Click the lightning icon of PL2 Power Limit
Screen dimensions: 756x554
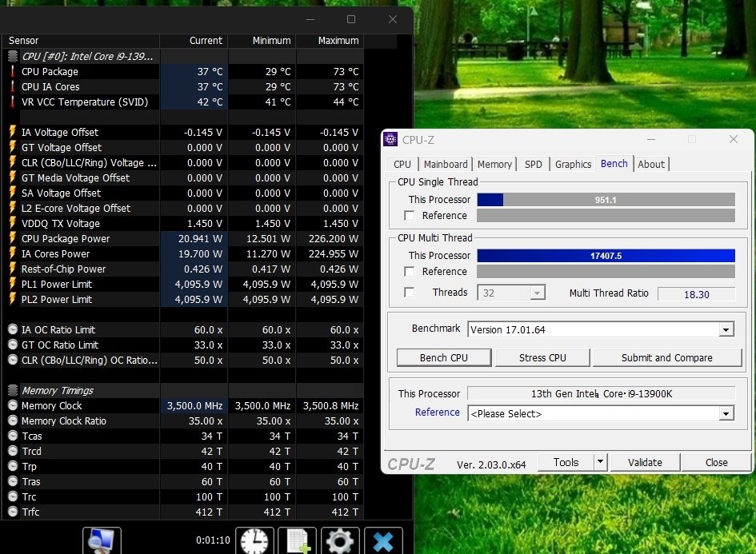[x=13, y=299]
